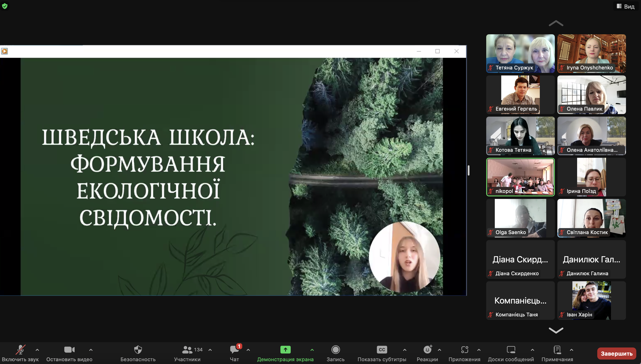This screenshot has width=641, height=364.
Task: Click muted mic icon on nikopol tile
Action: pos(491,191)
